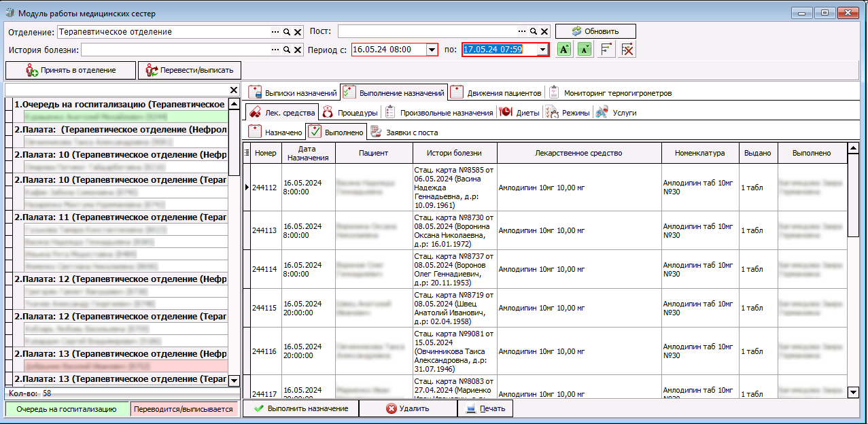Click Выполнить назначение button
868x424 pixels.
[x=301, y=408]
